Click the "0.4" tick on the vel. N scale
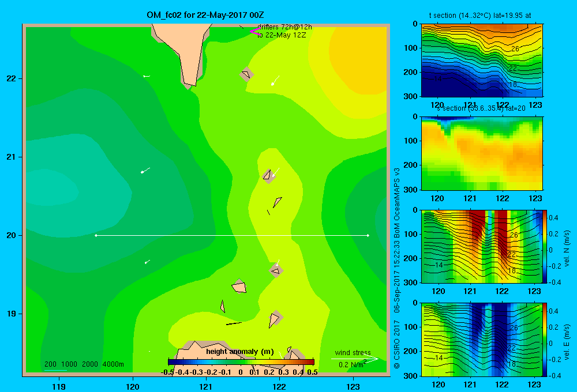Viewport: 577px width, 392px height. click(553, 218)
